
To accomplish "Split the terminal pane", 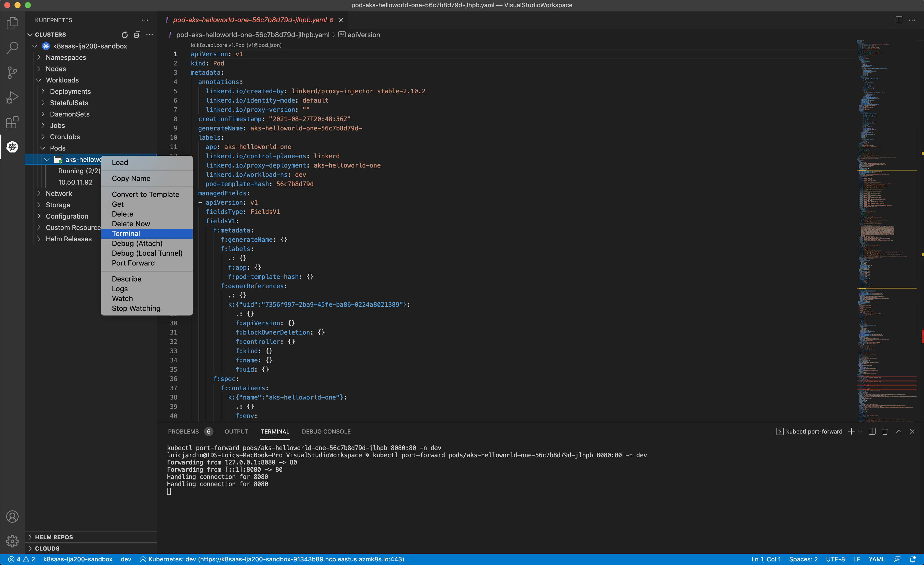I will 872,431.
